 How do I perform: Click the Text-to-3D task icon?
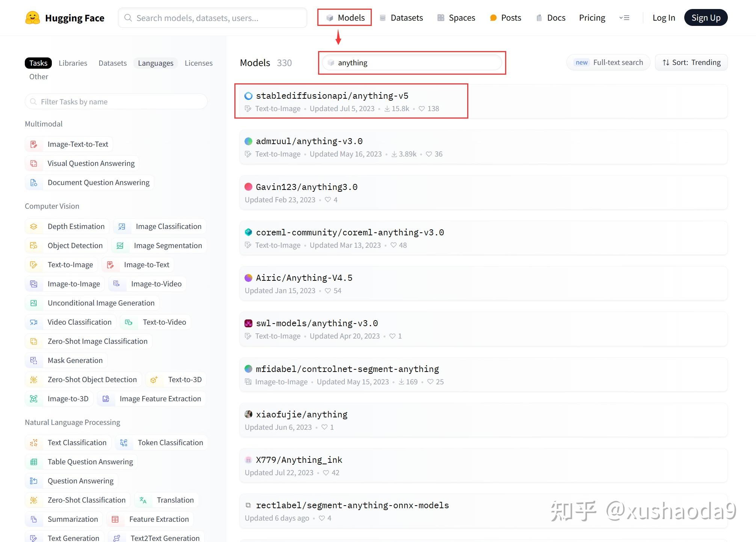(x=154, y=380)
